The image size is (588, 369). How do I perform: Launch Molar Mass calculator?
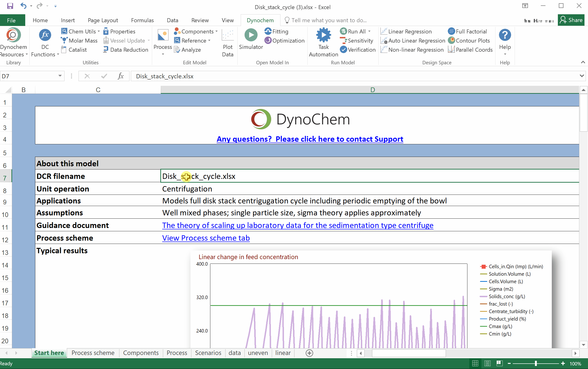79,40
